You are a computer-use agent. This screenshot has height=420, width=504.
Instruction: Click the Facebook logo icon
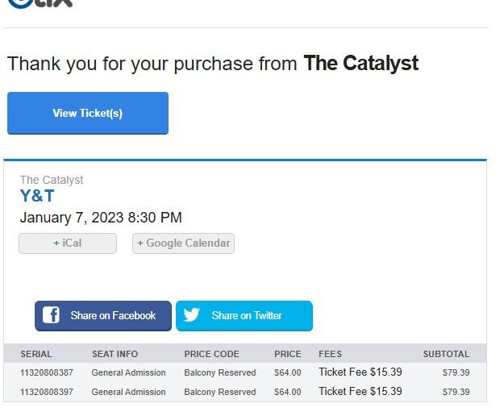pyautogui.click(x=51, y=315)
